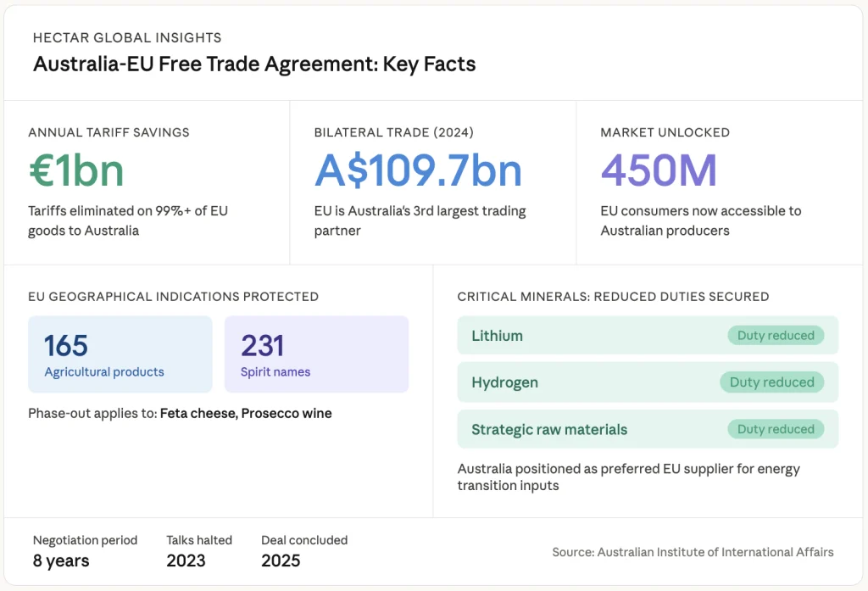The image size is (868, 591).
Task: Click the 'BILATERAL TRADE (2024)' label
Action: pos(393,132)
